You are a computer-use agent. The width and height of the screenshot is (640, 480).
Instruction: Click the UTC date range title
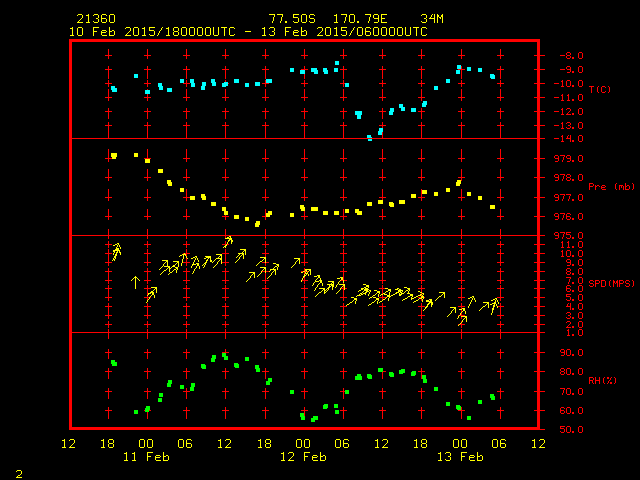pos(248,32)
